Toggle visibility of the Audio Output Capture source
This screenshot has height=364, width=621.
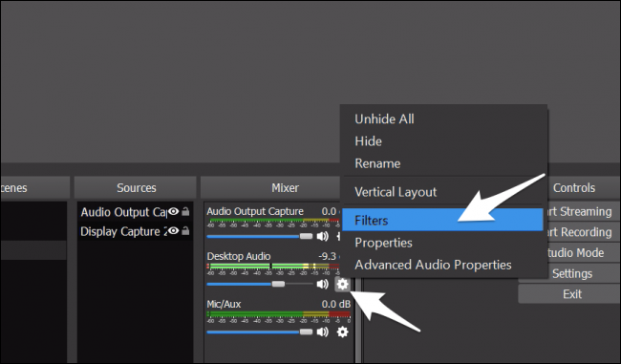click(174, 211)
